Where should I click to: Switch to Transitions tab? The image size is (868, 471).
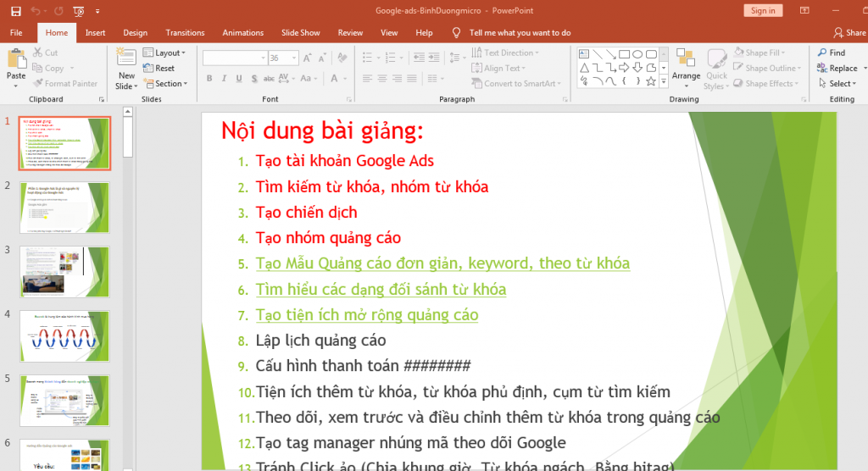click(x=185, y=33)
